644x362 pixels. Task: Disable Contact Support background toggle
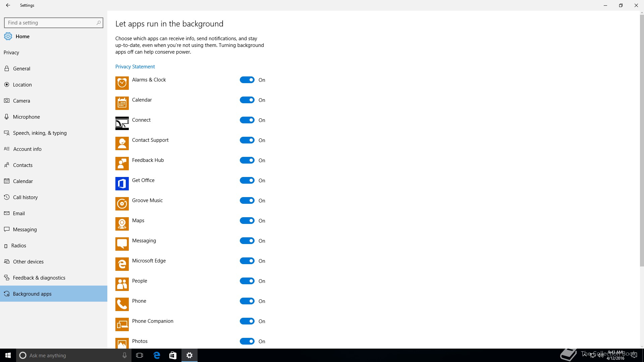[x=247, y=140]
